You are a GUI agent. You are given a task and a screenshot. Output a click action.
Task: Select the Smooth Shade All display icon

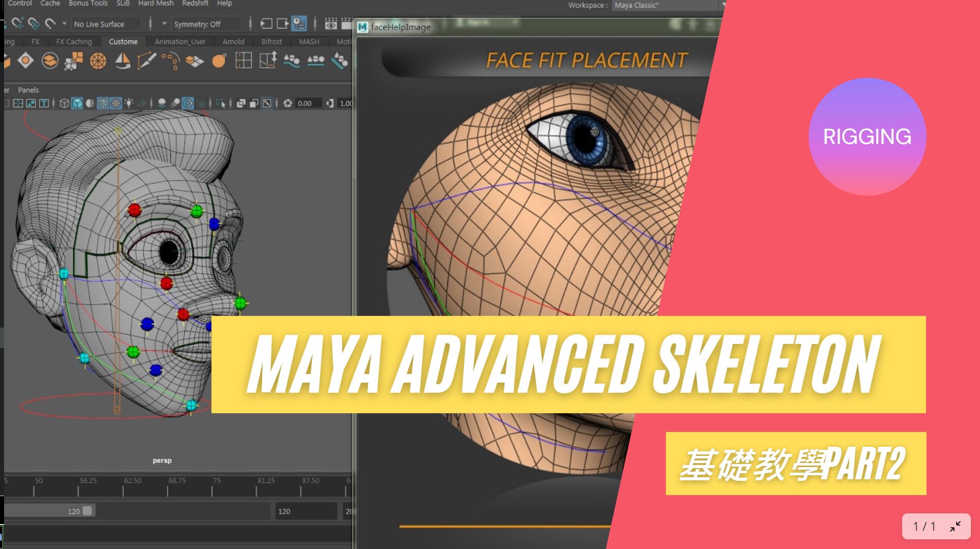(x=77, y=103)
